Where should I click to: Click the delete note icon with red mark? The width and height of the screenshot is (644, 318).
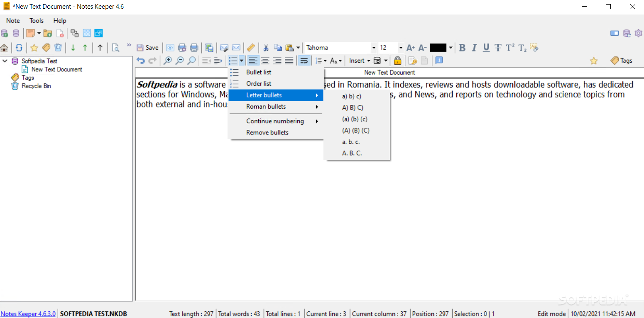click(x=60, y=33)
